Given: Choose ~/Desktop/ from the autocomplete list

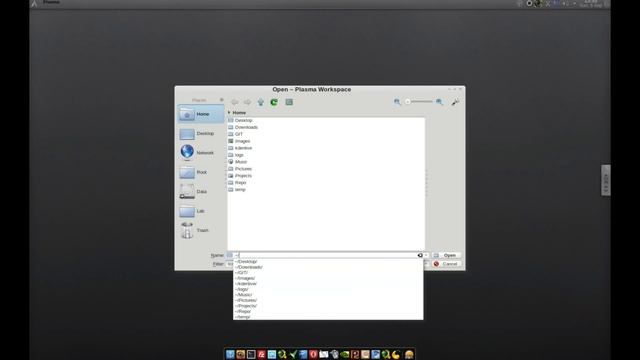Looking at the screenshot, I should point(328,262).
